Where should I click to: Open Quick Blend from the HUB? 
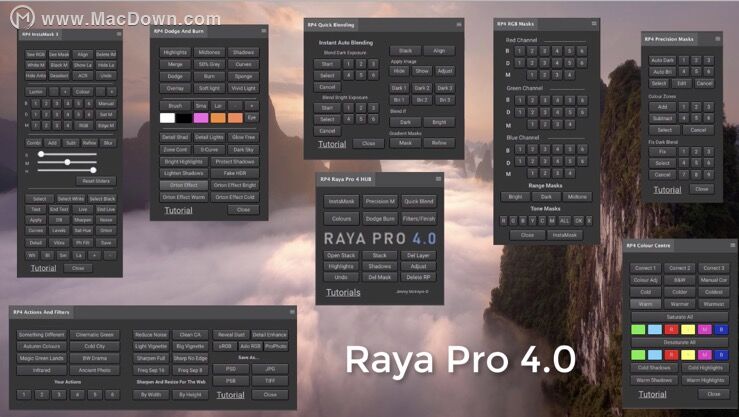coord(419,201)
